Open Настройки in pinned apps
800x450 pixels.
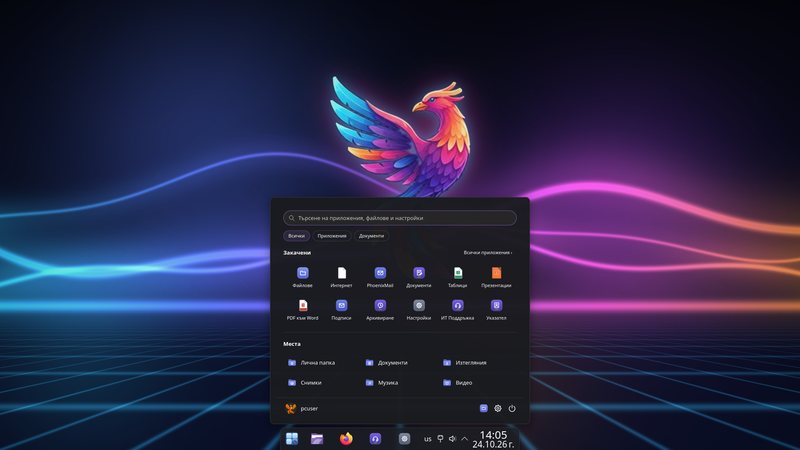pyautogui.click(x=419, y=305)
